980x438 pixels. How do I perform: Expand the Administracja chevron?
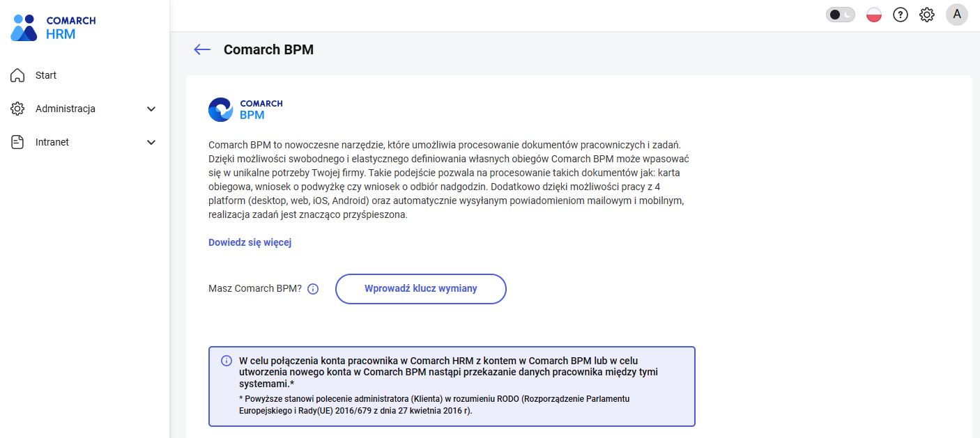pyautogui.click(x=151, y=109)
